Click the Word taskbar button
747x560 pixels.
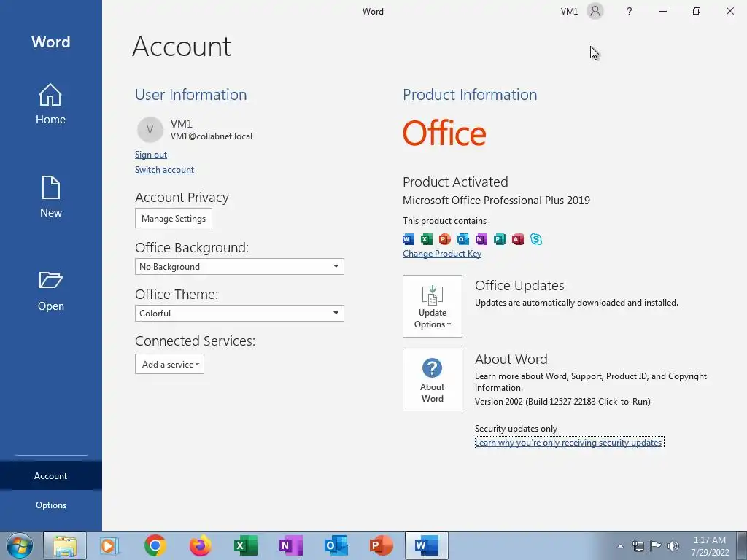click(426, 545)
